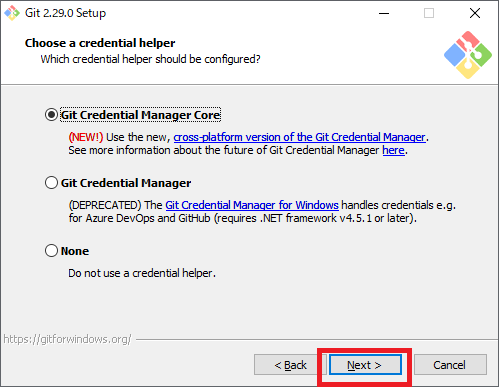499x387 pixels.
Task: Cancel the Git installation
Action: [x=450, y=365]
